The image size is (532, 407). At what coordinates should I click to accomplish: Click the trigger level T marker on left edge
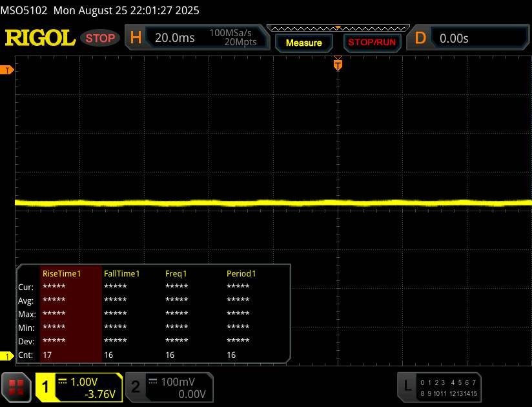pos(8,70)
